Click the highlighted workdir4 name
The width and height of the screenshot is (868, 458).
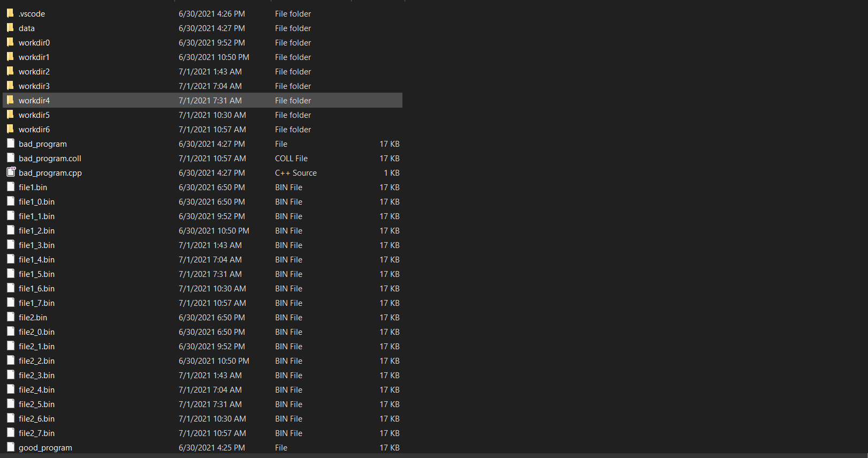pyautogui.click(x=34, y=101)
